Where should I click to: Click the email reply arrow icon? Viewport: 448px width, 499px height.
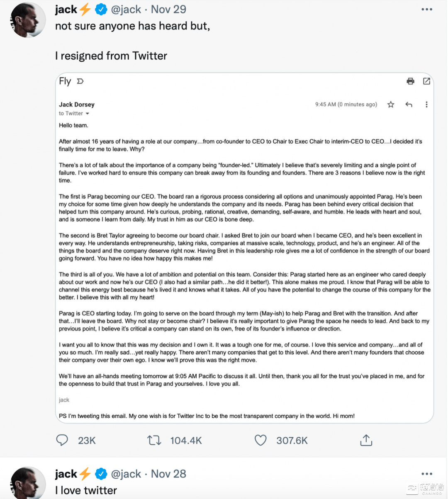tap(409, 105)
